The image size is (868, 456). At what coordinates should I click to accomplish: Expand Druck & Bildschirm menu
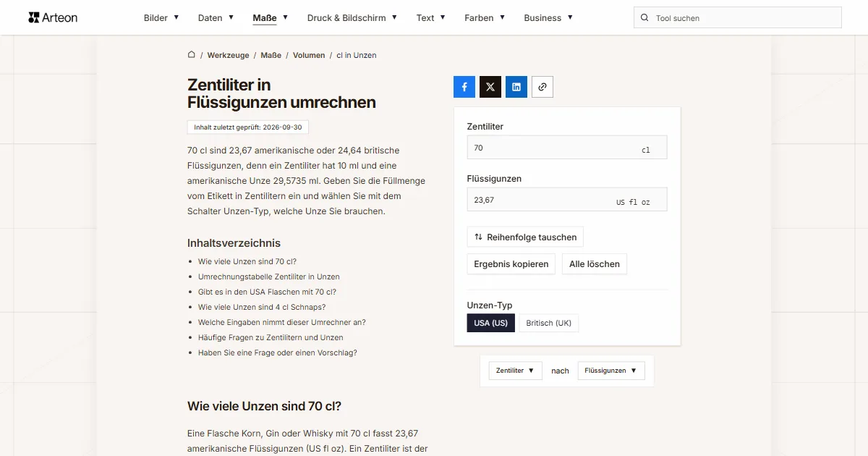pos(352,18)
